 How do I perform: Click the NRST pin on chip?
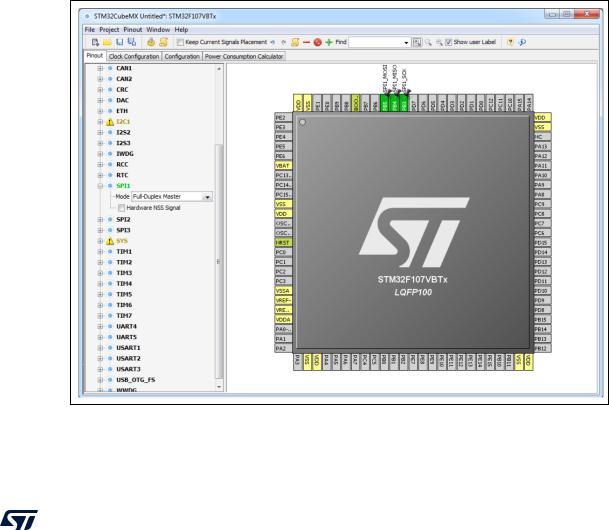coord(283,243)
